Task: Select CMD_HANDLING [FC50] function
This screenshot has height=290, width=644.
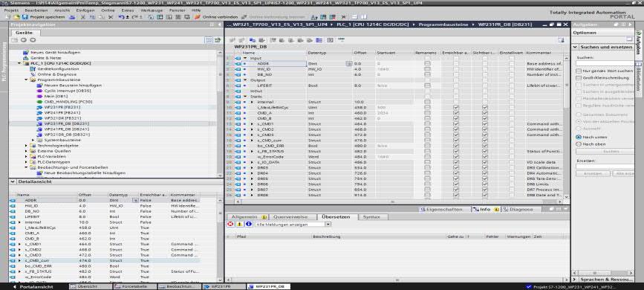Action: 68,102
